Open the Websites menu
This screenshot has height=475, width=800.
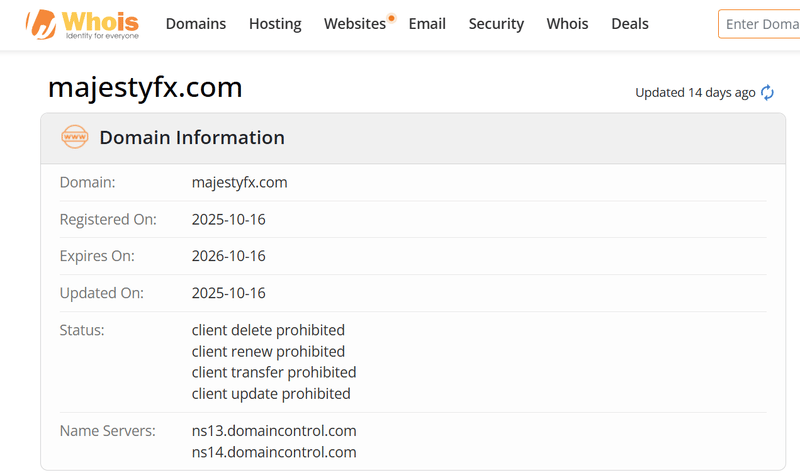(355, 24)
